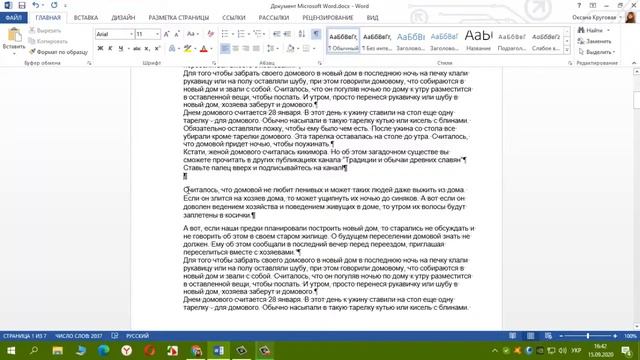Viewport: 640px width, 360px height.
Task: Click Windows Start button on taskbar
Action: 11,351
